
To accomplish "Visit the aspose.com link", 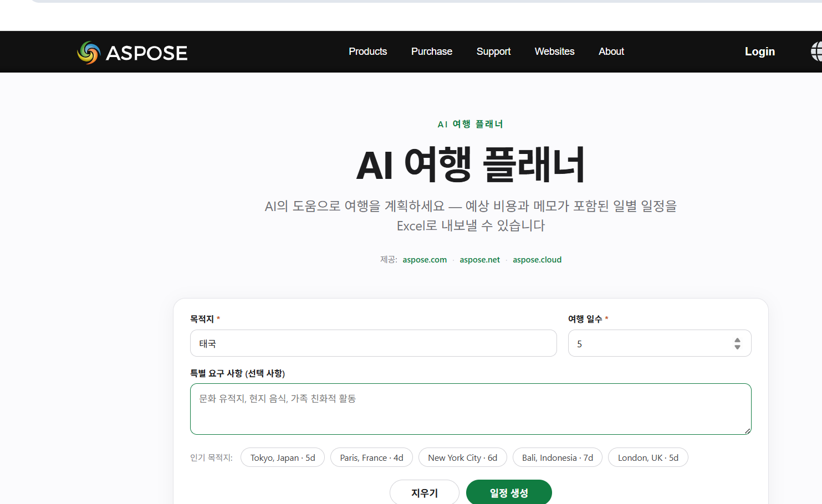I will point(425,260).
